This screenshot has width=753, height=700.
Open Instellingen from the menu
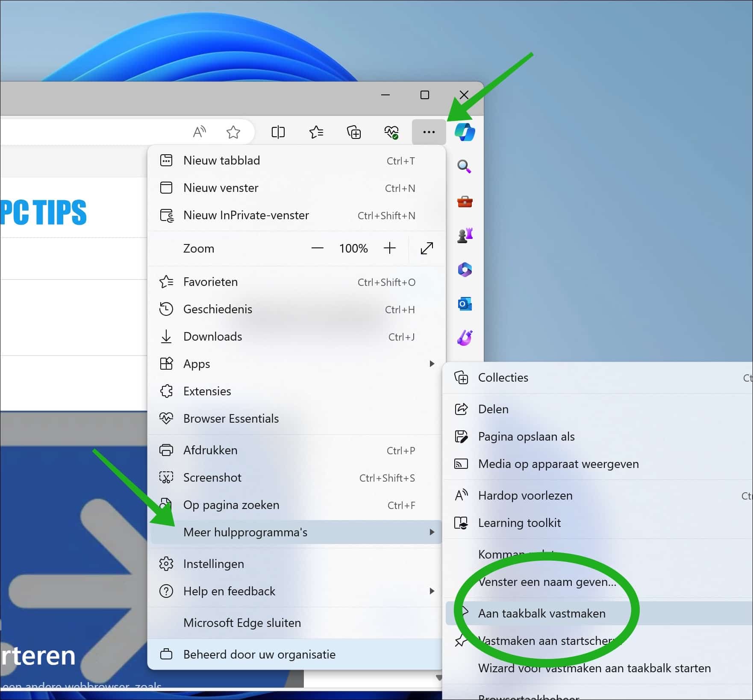tap(213, 564)
